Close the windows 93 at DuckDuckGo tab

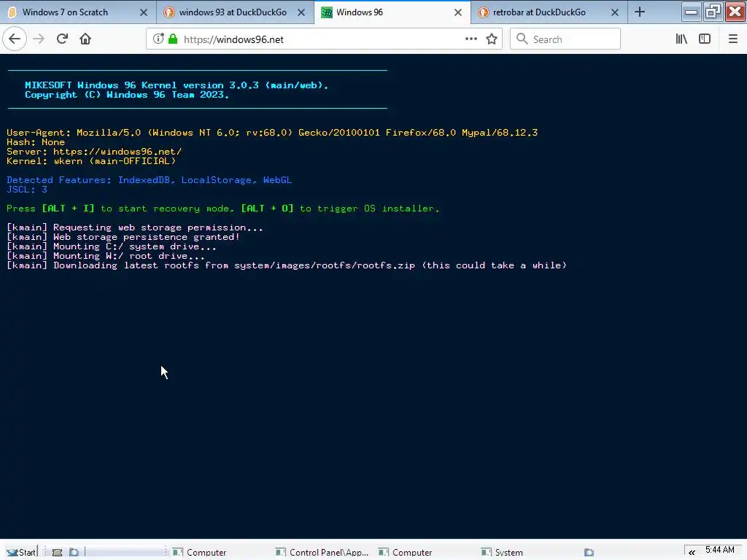pos(301,12)
